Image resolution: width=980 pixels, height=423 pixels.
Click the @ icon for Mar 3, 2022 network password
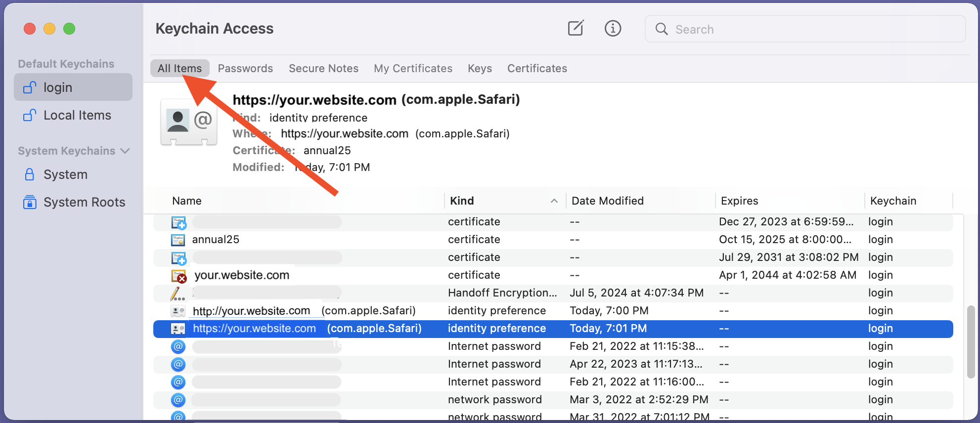point(178,400)
